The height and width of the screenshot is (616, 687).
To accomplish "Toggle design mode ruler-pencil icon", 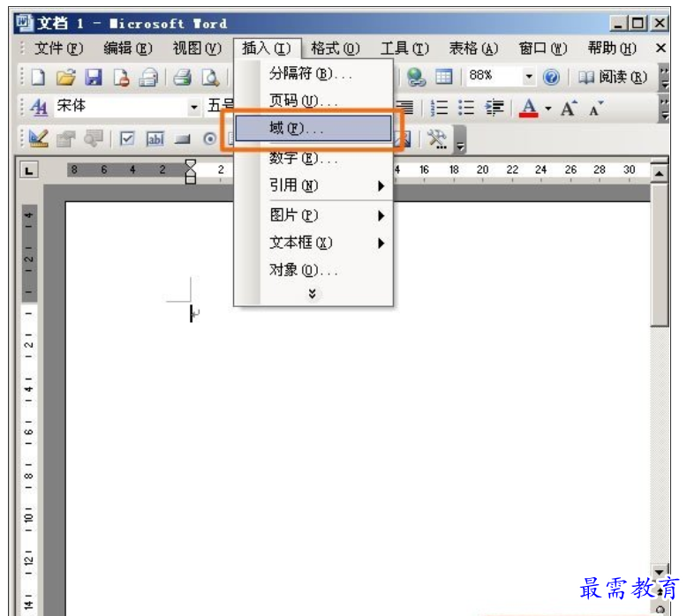I will [x=39, y=139].
